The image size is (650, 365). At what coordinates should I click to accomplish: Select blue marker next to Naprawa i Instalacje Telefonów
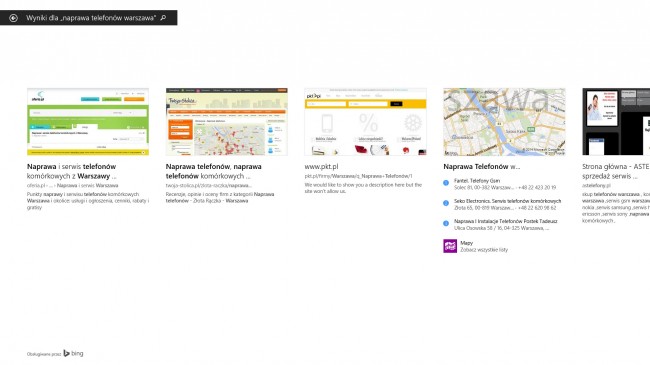coord(446,224)
